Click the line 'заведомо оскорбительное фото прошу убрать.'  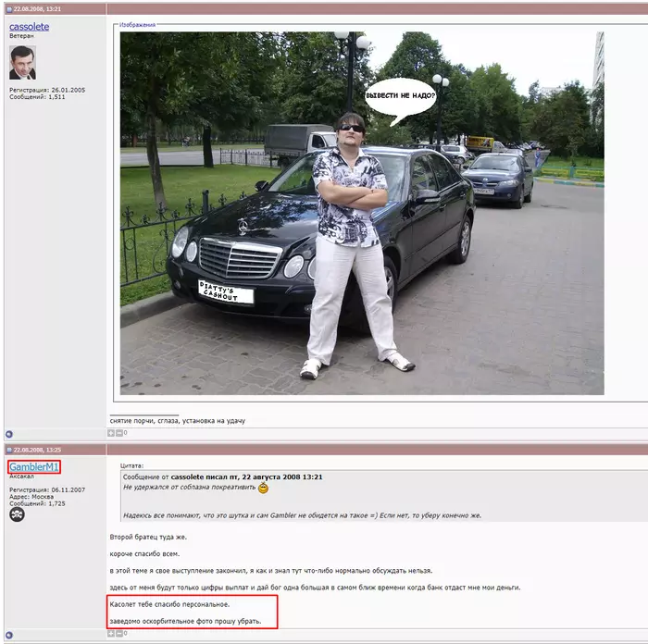coord(185,621)
